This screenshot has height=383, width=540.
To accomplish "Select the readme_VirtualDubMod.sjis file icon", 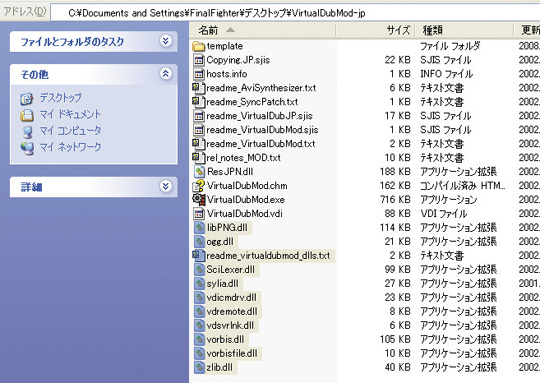I will click(x=199, y=130).
